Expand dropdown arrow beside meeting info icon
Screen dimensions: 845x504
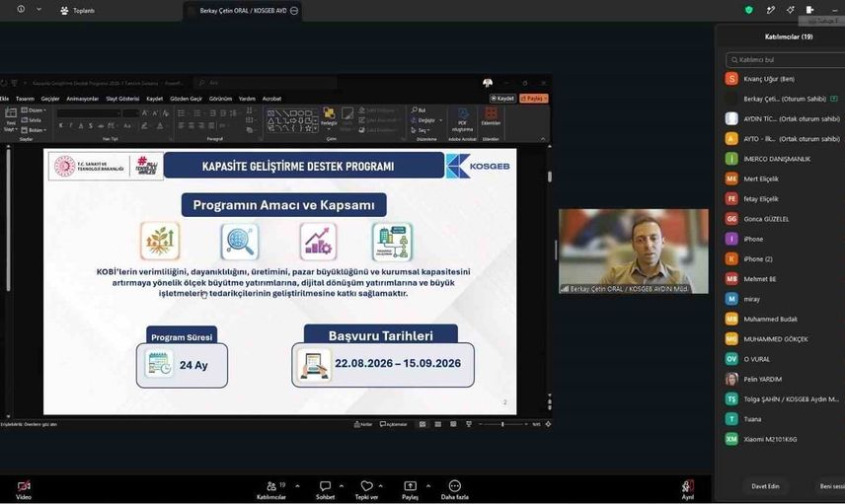click(x=38, y=9)
